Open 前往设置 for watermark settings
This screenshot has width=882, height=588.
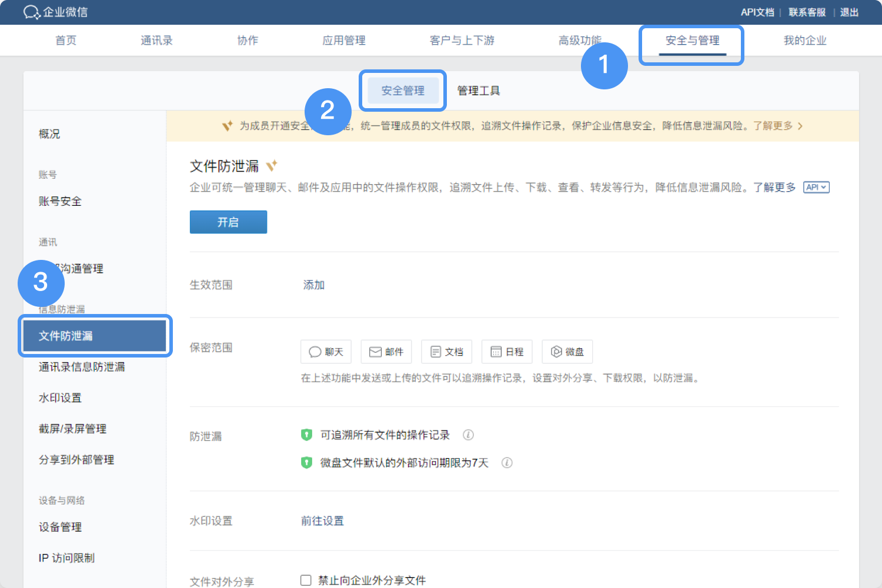pyautogui.click(x=322, y=521)
